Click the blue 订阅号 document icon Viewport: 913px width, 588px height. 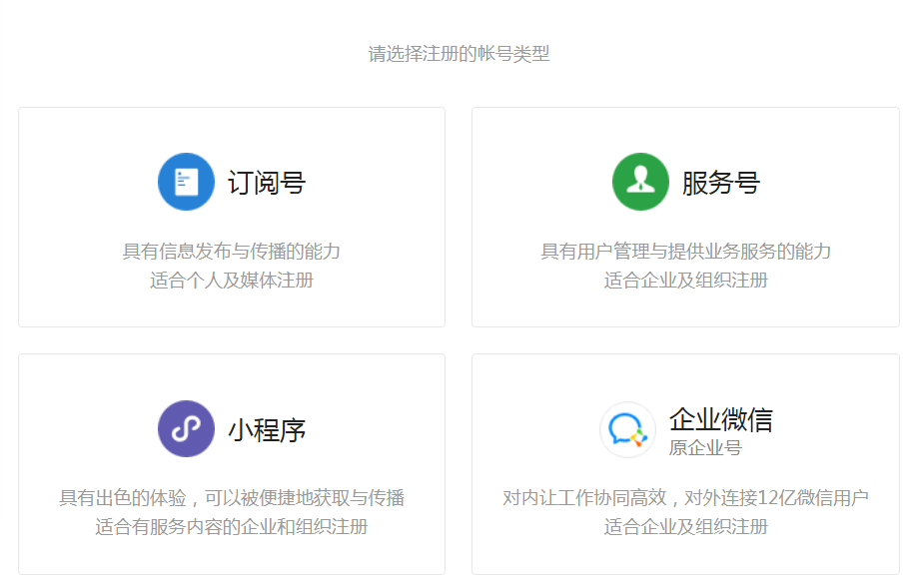[x=187, y=182]
